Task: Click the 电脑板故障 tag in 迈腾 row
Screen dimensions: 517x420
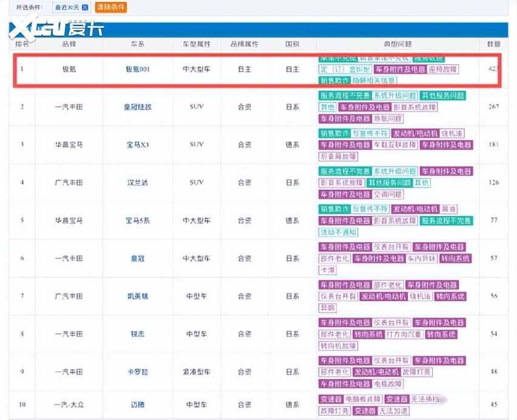Action: [363, 399]
